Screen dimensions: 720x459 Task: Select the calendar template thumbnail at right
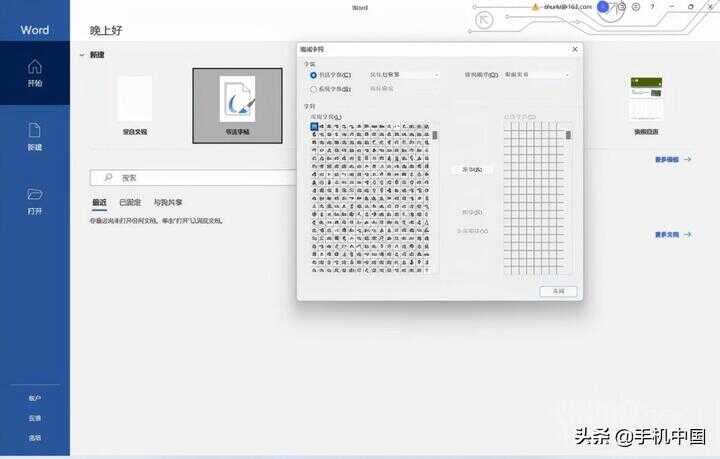[x=647, y=99]
